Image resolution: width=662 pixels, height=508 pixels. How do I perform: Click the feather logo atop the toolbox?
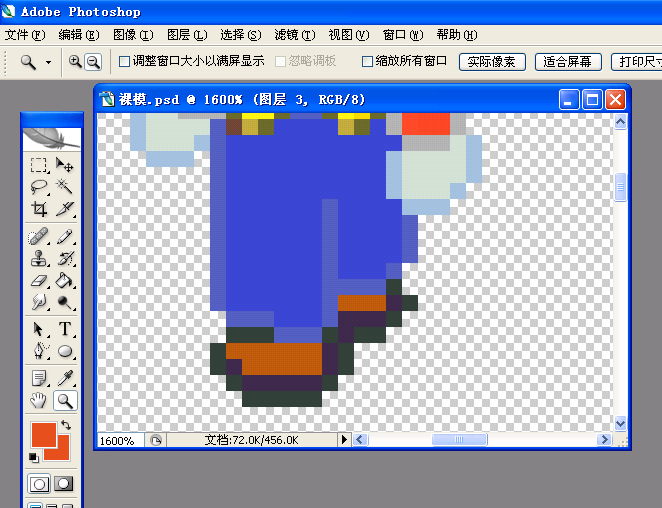tap(52, 139)
